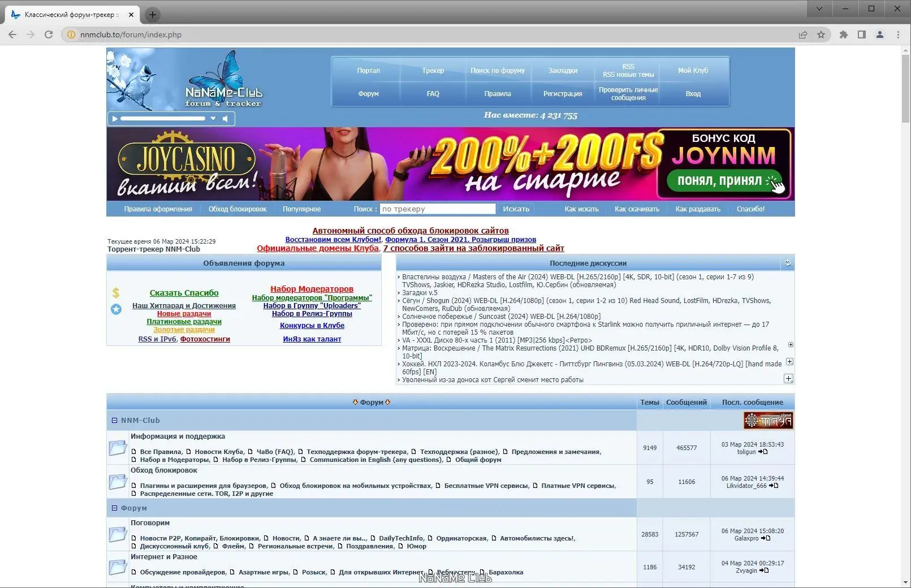The width and height of the screenshot is (911, 588).
Task: Seek on the audio player progress bar
Action: coord(162,119)
